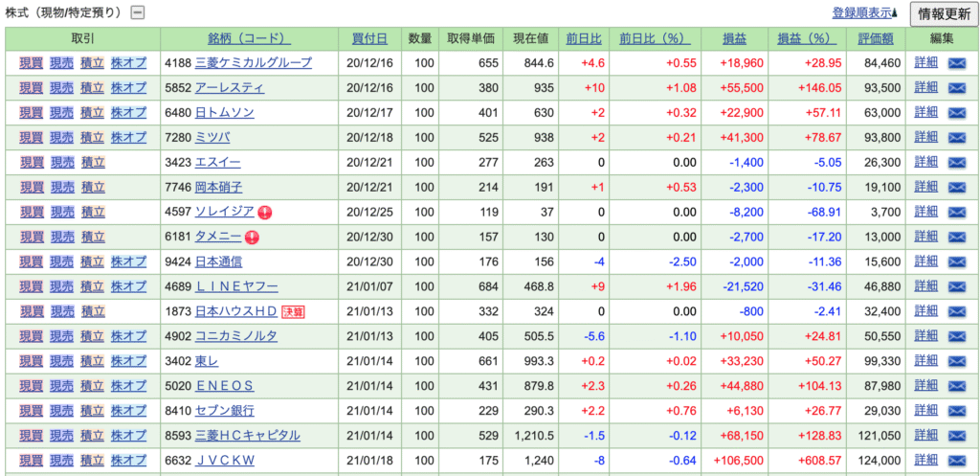The height and width of the screenshot is (476, 980).
Task: Click the mail icon in the 東レ row
Action: 958,361
